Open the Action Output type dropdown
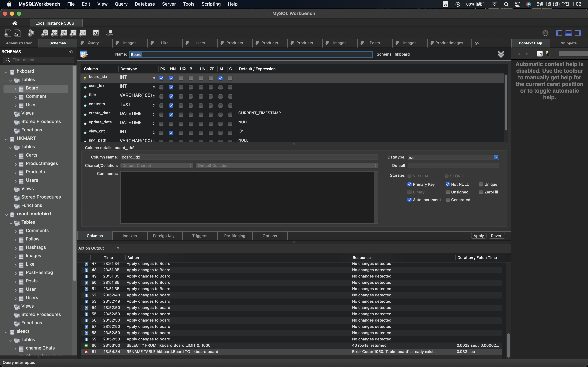588x367 pixels. [118, 248]
